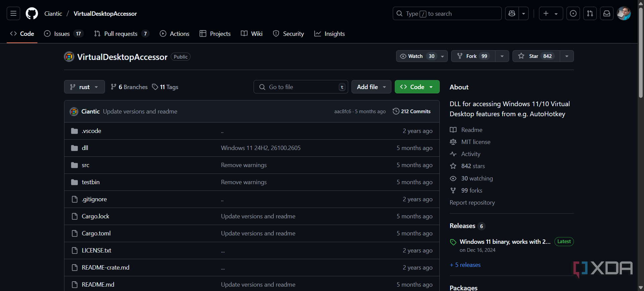Open the Security tab
The width and height of the screenshot is (644, 291).
point(288,34)
